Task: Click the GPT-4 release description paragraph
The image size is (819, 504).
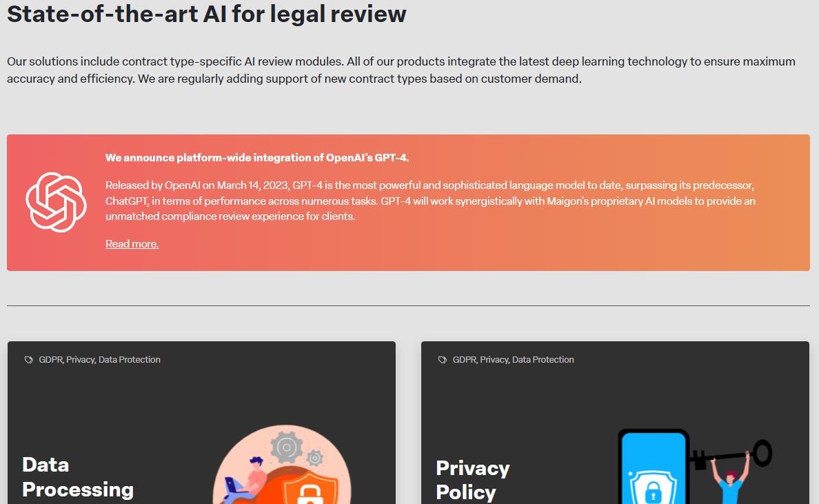Action: pyautogui.click(x=430, y=201)
